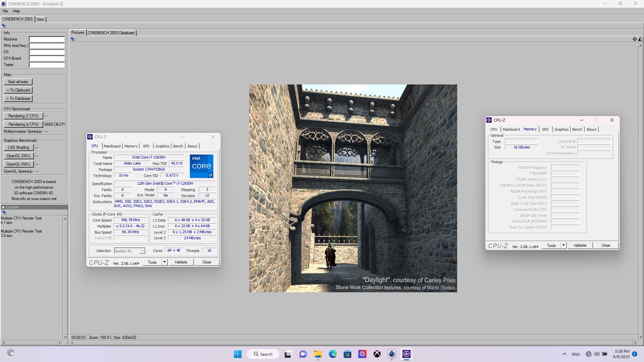This screenshot has width=644, height=362.
Task: Run OpenGL HW-L benchmark
Action: pyautogui.click(x=18, y=164)
